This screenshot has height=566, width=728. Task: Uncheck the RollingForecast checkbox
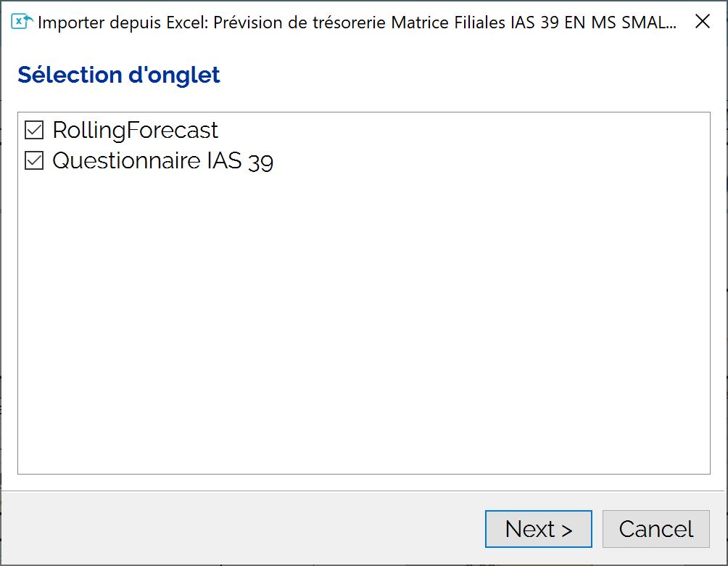[x=34, y=130]
